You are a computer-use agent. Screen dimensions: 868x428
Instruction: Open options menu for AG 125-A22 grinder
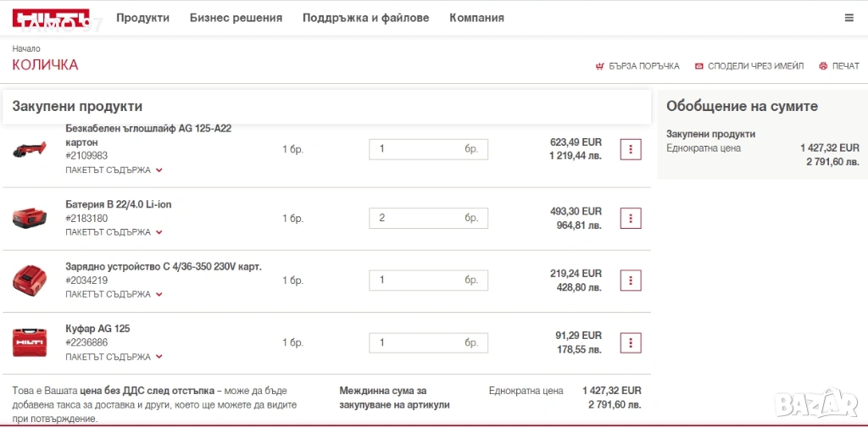631,149
